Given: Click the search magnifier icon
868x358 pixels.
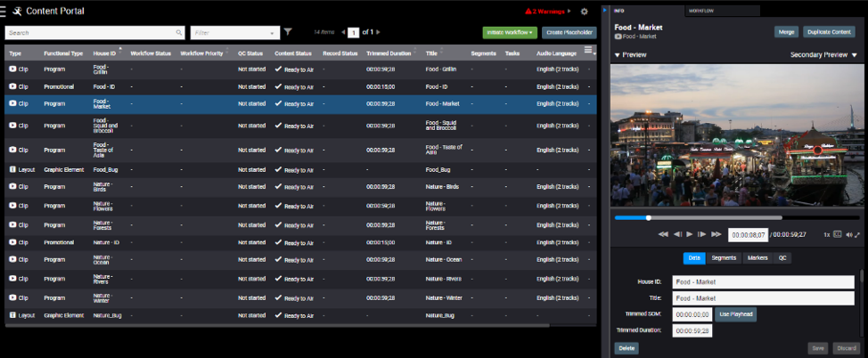Looking at the screenshot, I should click(179, 33).
